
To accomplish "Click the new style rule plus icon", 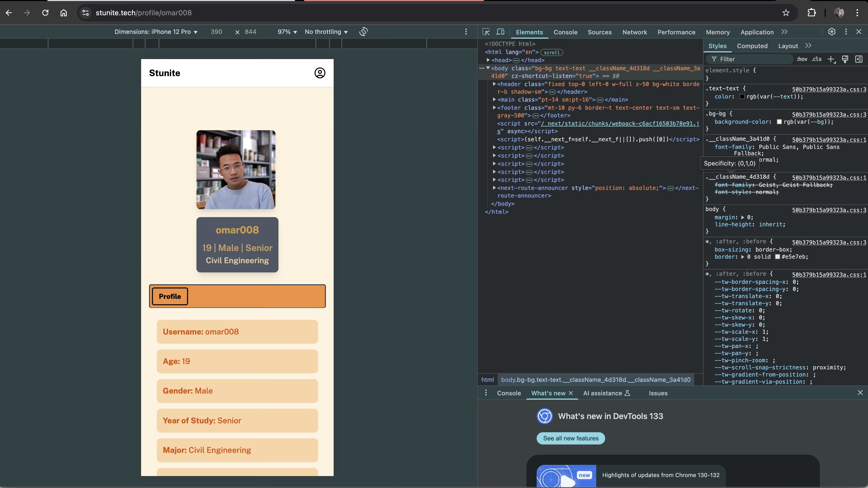I will point(831,59).
